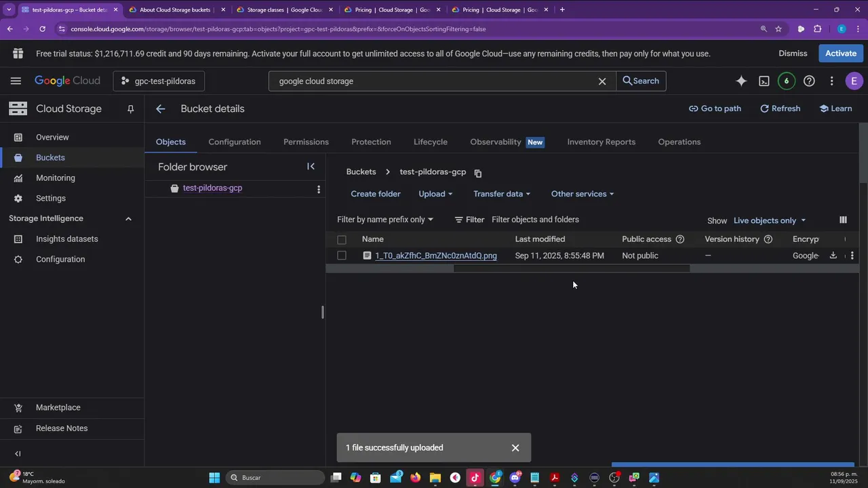Open project selector gpc-test-pildoras
The image size is (868, 488).
[159, 81]
